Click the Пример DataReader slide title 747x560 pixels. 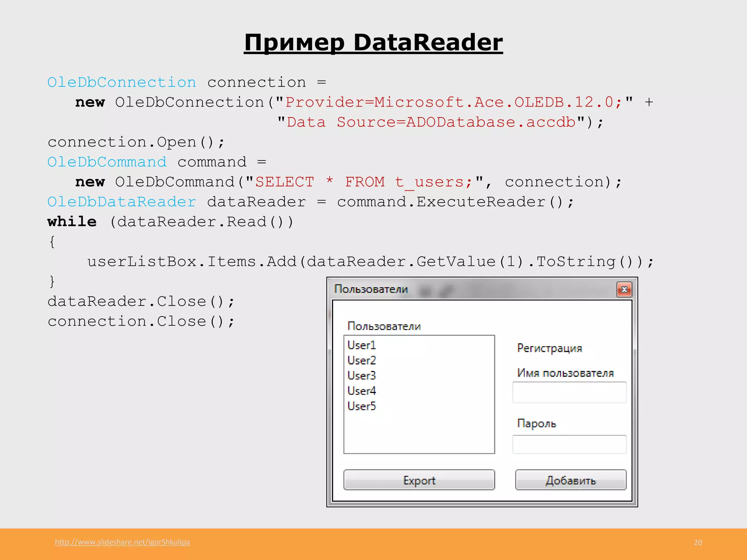coord(373,43)
